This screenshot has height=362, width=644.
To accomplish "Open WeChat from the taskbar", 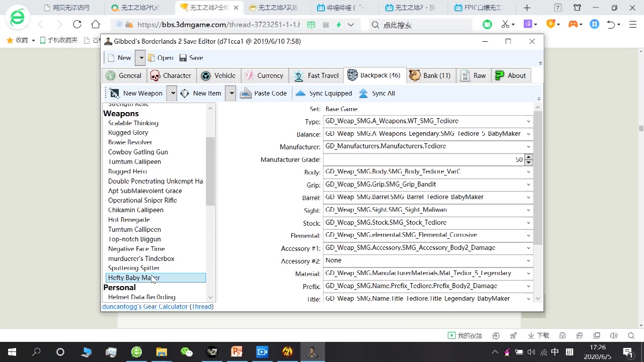I will coord(187,352).
